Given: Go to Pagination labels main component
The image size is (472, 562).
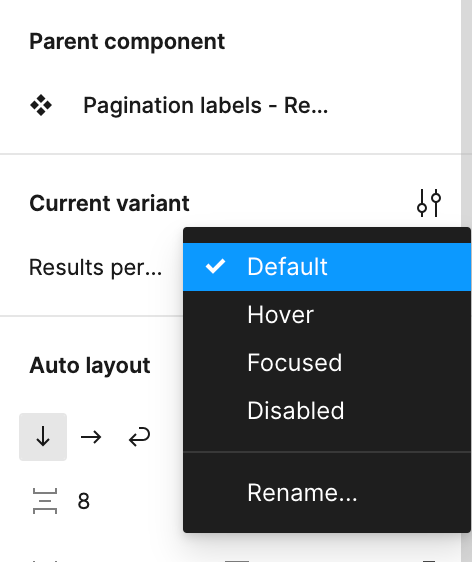Looking at the screenshot, I should 205,105.
